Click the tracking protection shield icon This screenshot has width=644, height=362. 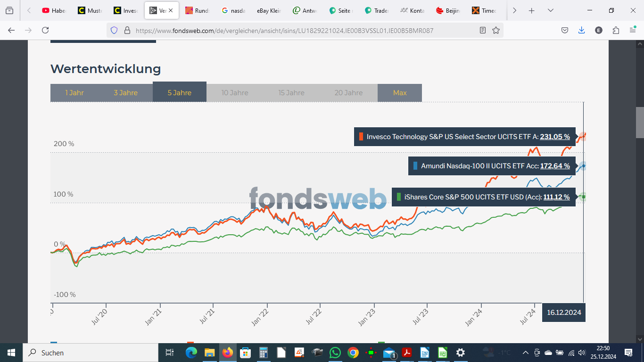click(114, 30)
